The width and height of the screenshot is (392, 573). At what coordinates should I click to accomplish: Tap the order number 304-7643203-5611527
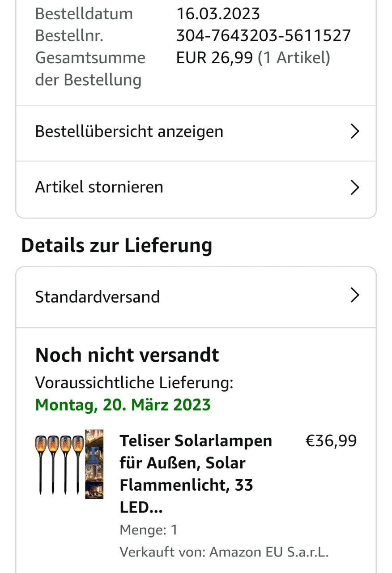click(x=263, y=36)
